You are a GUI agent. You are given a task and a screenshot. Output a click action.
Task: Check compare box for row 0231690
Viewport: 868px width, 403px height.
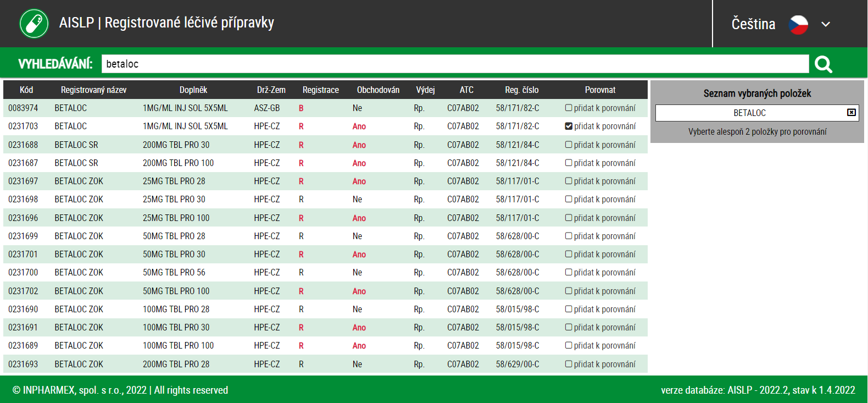[569, 309]
